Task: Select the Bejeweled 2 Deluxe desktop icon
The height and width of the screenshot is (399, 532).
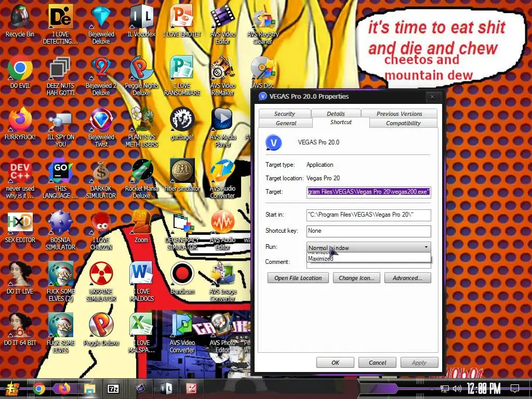Action: pyautogui.click(x=101, y=76)
